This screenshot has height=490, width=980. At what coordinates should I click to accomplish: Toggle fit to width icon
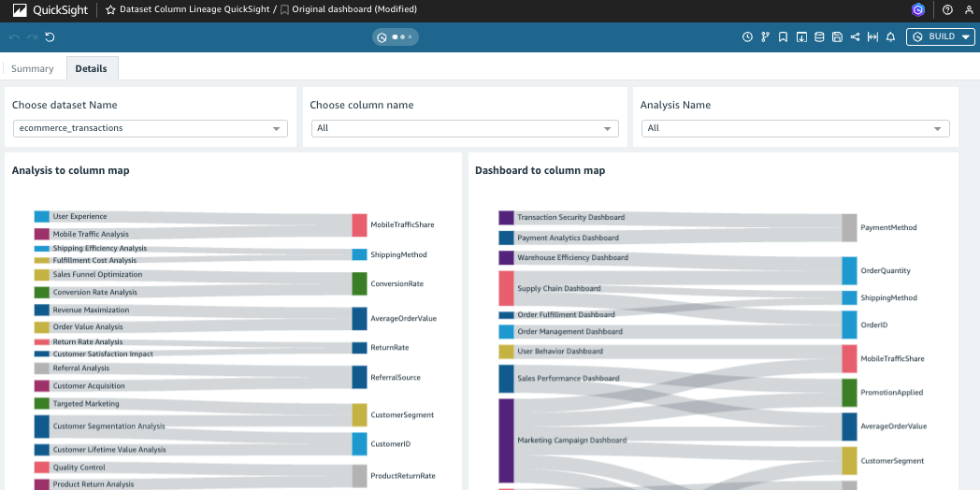point(872,36)
